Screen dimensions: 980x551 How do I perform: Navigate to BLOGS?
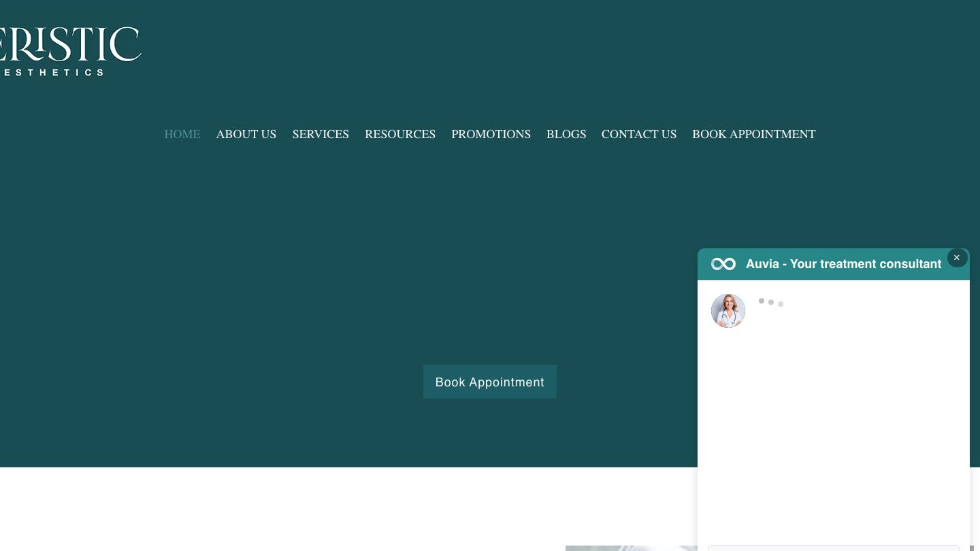coord(566,134)
